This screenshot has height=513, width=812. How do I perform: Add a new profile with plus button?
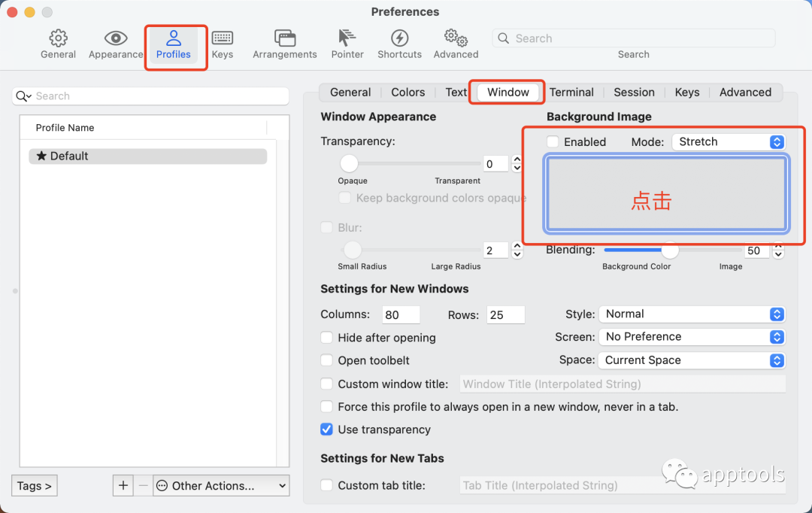pyautogui.click(x=123, y=486)
